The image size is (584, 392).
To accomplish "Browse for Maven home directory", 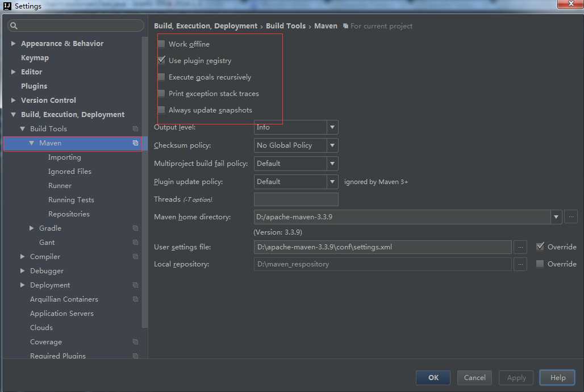I will pos(571,217).
